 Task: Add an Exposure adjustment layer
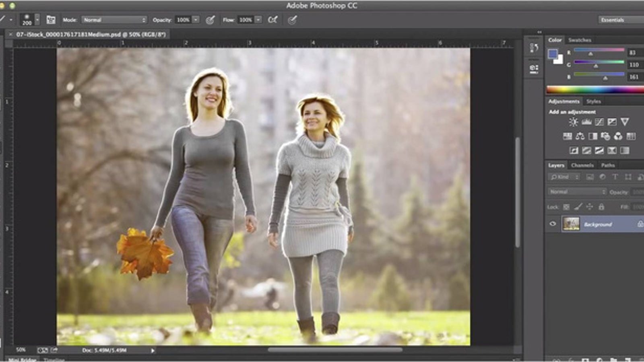(x=612, y=122)
